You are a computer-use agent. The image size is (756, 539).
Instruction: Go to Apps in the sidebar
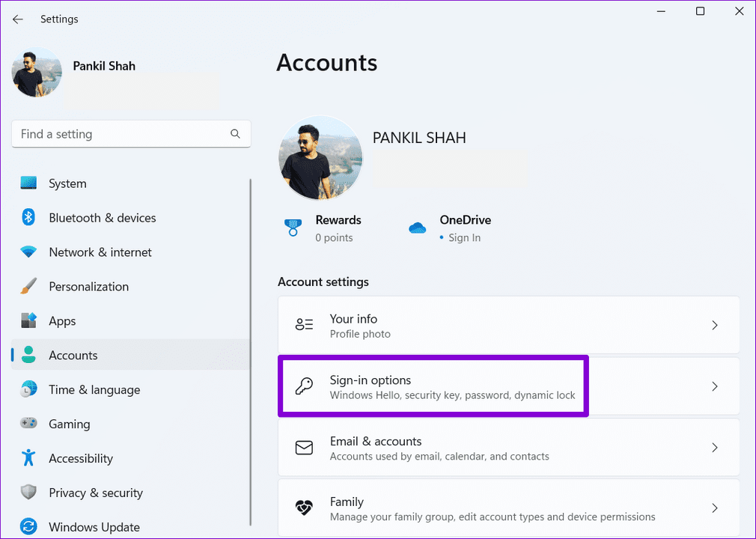[x=62, y=321]
